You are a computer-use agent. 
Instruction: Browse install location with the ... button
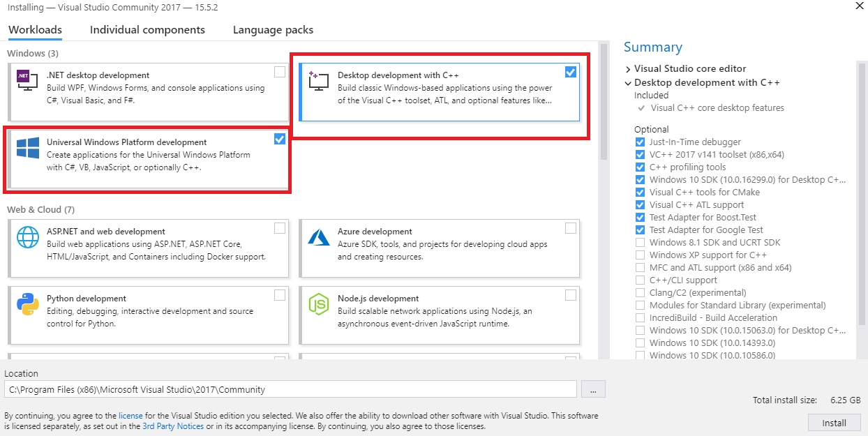click(592, 389)
